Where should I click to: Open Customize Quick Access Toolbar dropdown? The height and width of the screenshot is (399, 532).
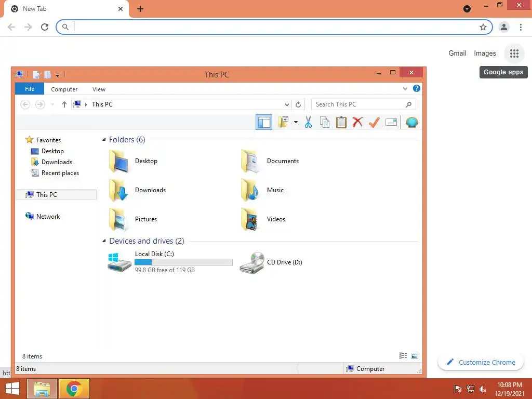click(x=57, y=75)
